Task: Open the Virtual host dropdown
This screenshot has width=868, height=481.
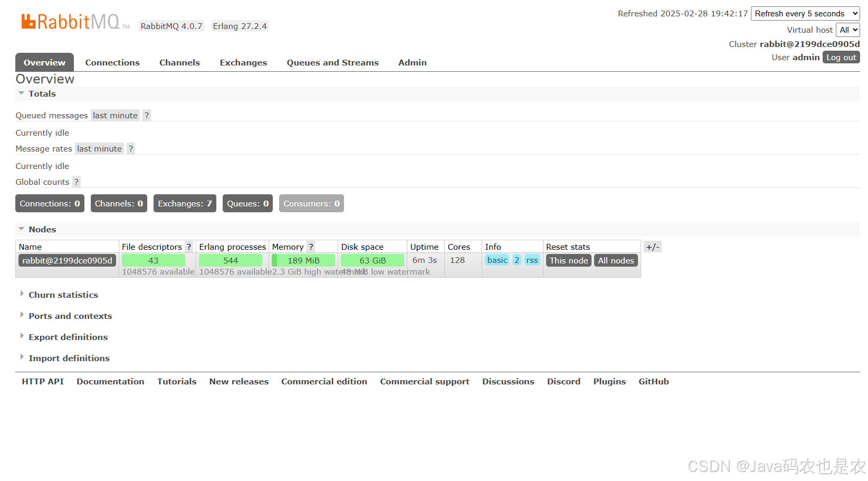Action: click(x=847, y=30)
